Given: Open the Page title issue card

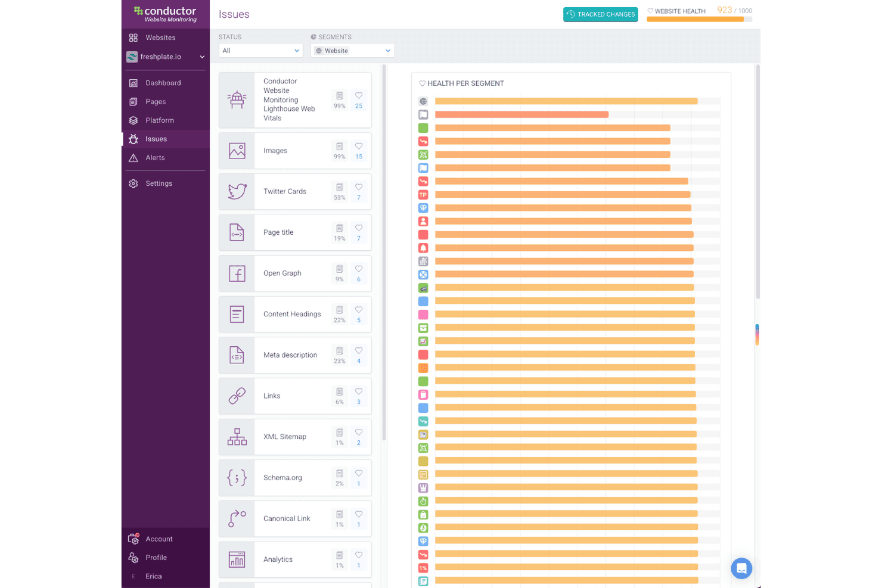Looking at the screenshot, I should pos(295,232).
